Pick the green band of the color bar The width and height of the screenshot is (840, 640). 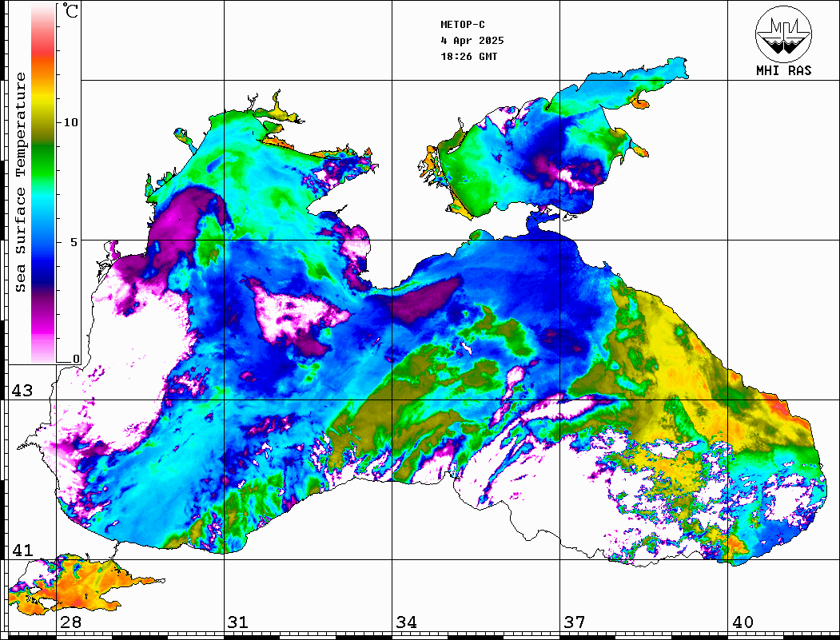[x=42, y=148]
